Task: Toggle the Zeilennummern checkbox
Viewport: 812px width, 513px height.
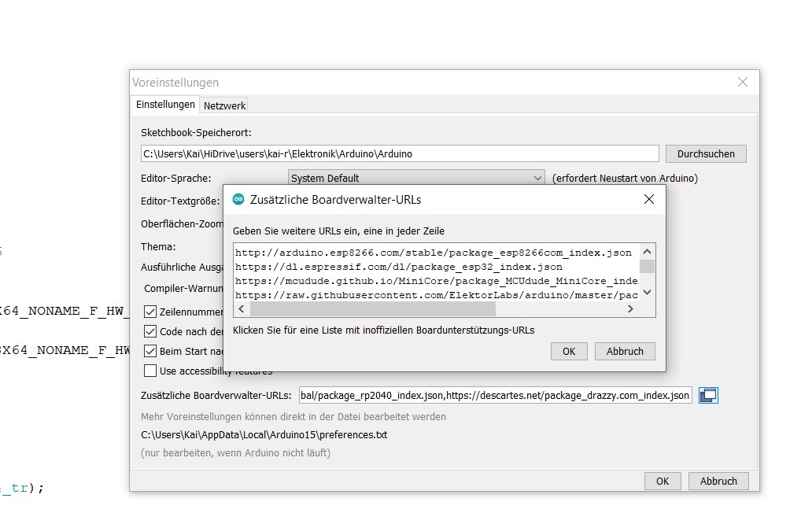Action: click(x=150, y=312)
